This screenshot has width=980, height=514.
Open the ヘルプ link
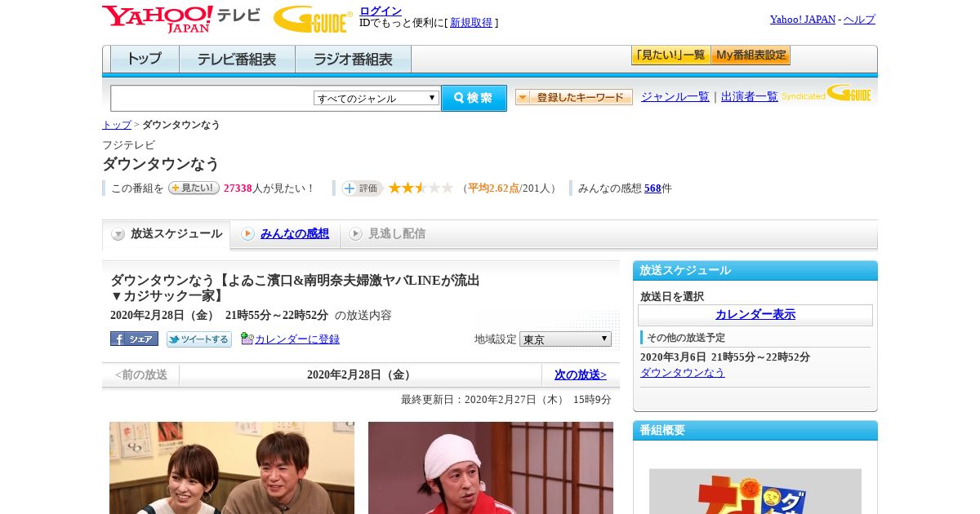[859, 20]
